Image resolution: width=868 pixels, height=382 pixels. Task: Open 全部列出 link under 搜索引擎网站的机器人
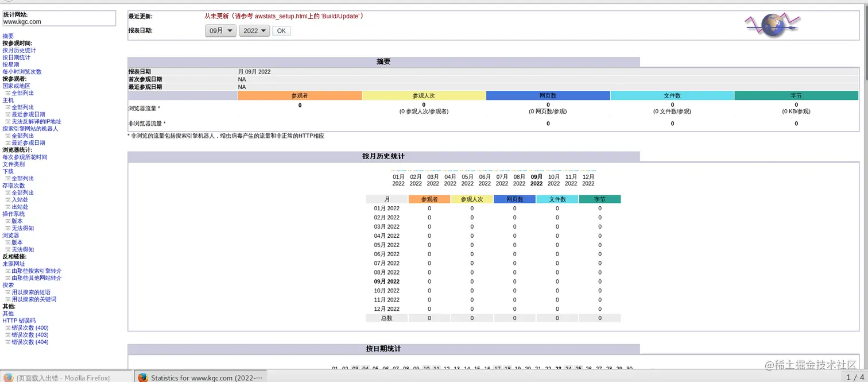coord(23,136)
